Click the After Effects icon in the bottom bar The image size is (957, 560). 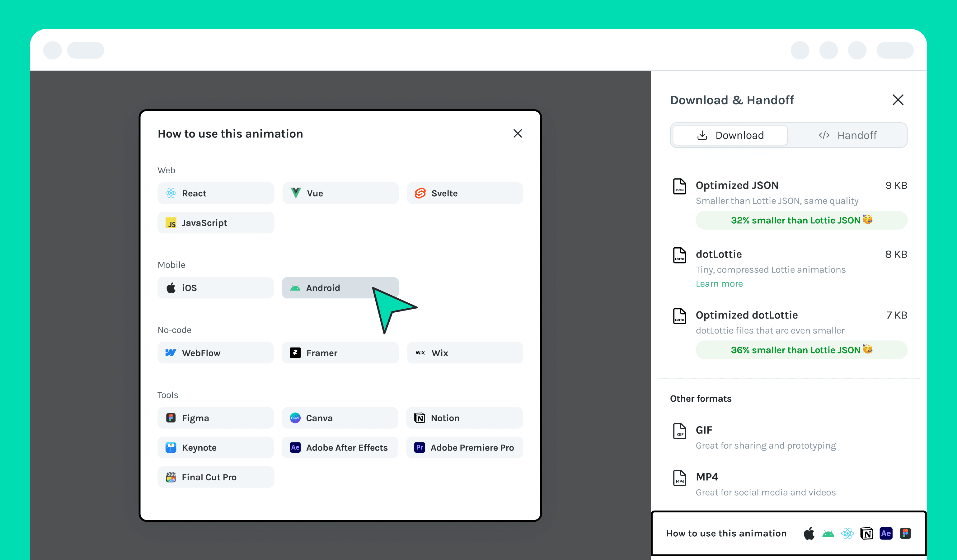click(886, 534)
